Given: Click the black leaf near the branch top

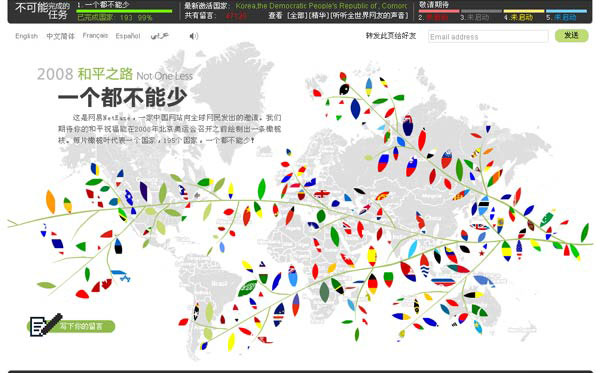Looking at the screenshot, I should (x=344, y=89).
